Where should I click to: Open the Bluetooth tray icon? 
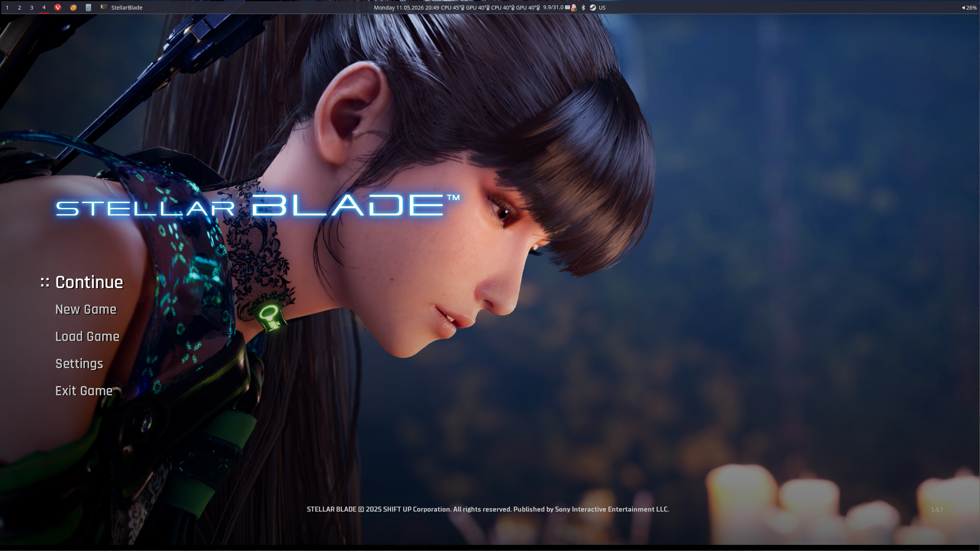[x=583, y=8]
